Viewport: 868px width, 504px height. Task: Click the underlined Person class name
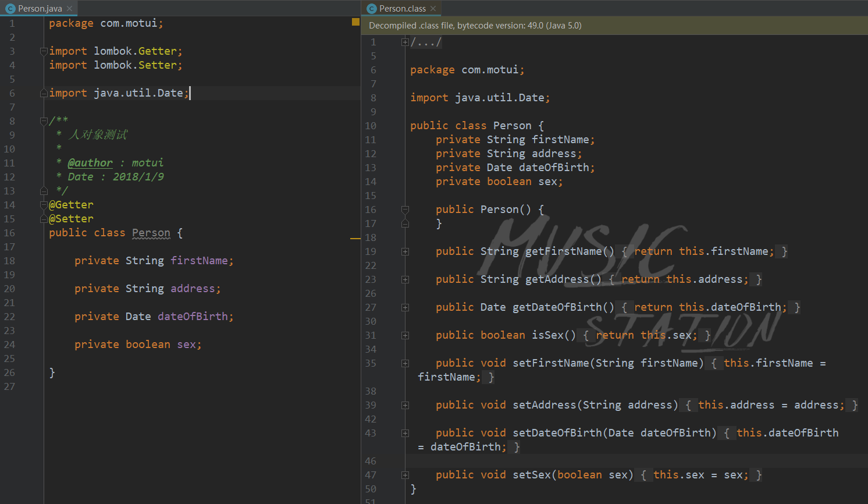(151, 233)
